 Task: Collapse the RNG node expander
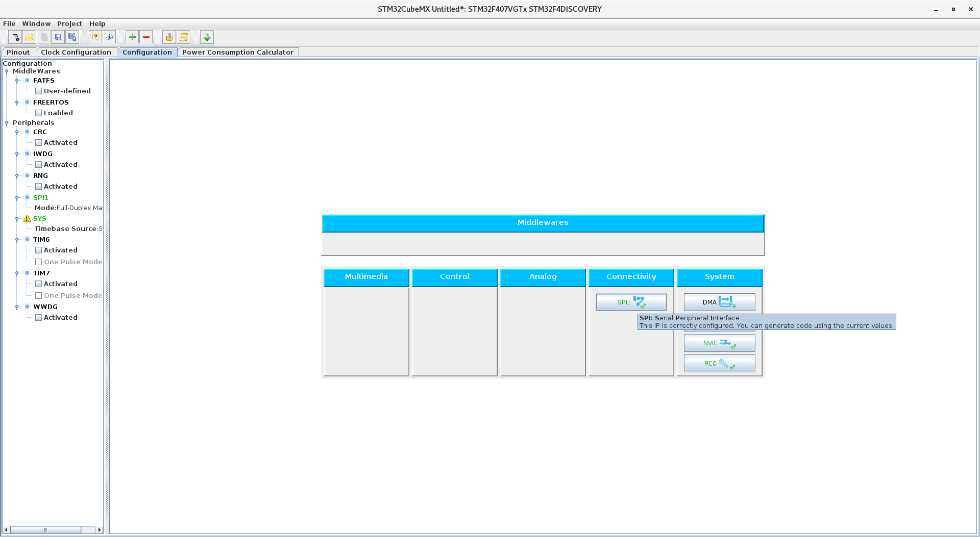coord(17,176)
